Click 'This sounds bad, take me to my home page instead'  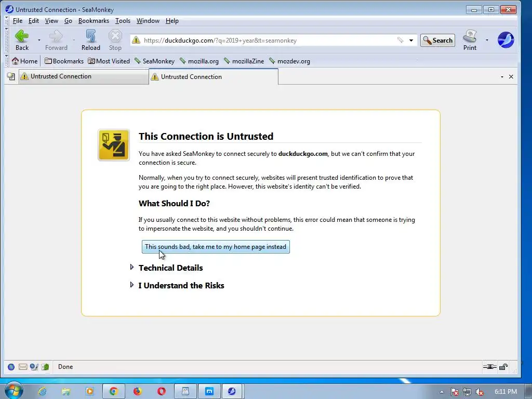click(216, 247)
